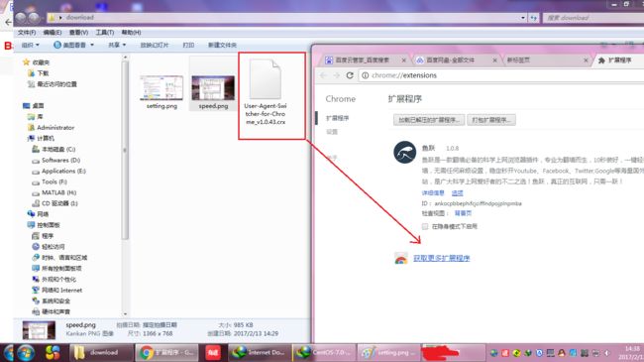Click the sidebar scrollbar up arrow
644x362 pixels.
pyautogui.click(x=125, y=58)
